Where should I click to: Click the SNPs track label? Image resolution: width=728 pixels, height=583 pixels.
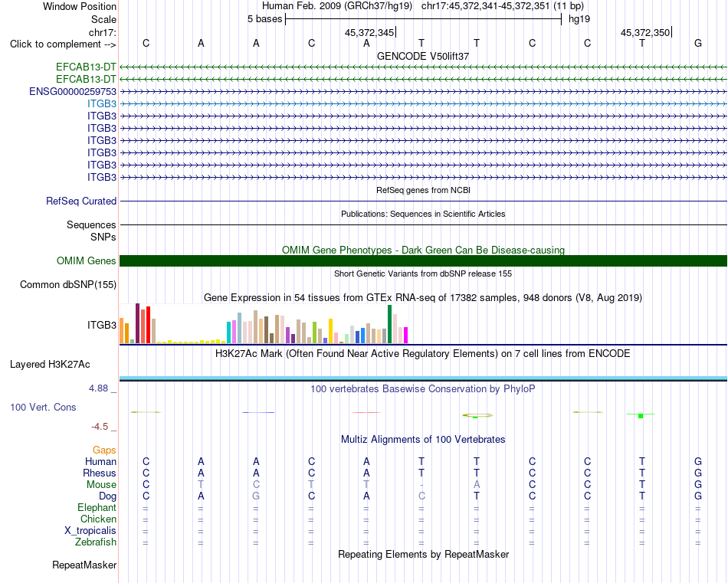point(103,237)
